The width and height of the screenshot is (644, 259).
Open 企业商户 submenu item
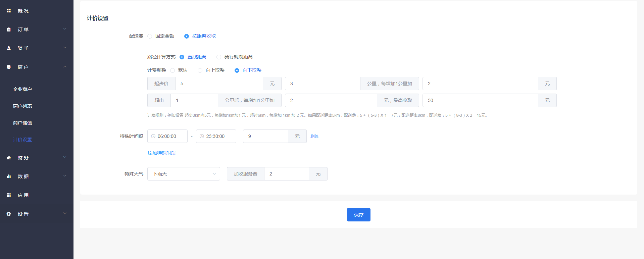[x=22, y=89]
